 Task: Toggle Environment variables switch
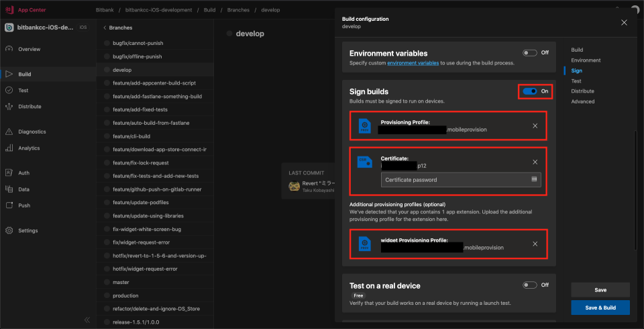530,52
